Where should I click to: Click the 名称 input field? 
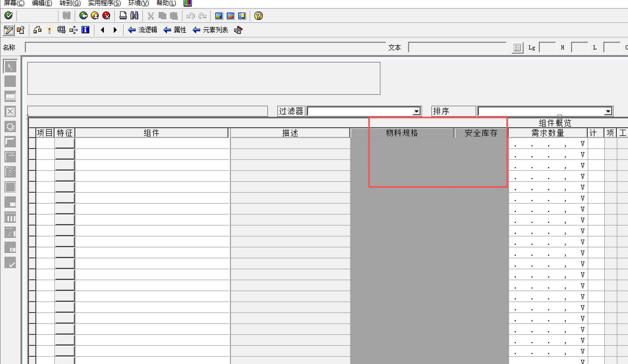(x=205, y=47)
